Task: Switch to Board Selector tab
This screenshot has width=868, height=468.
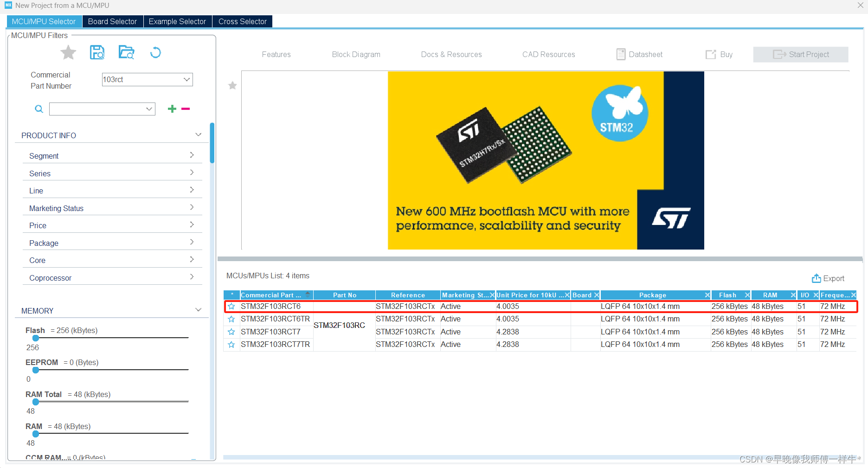Action: tap(112, 21)
